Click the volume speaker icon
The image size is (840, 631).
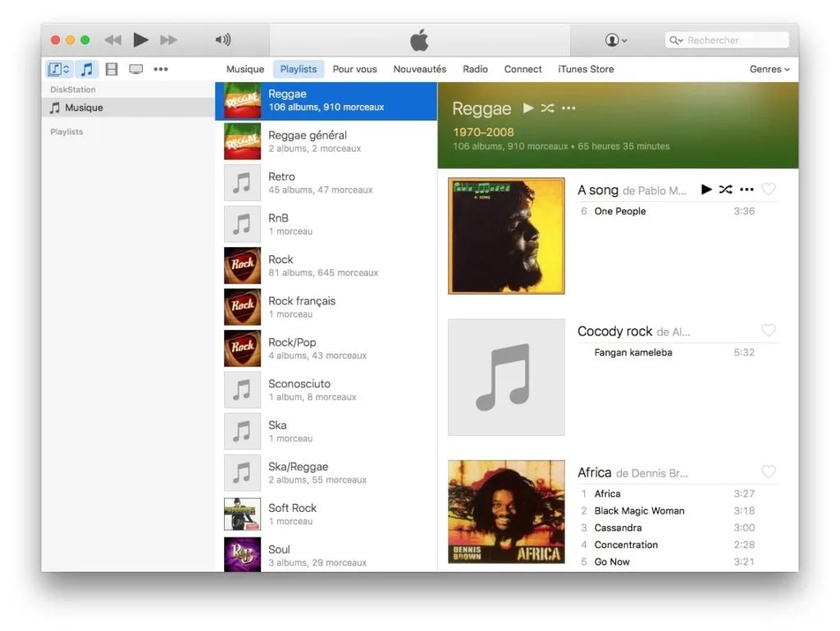pos(223,39)
